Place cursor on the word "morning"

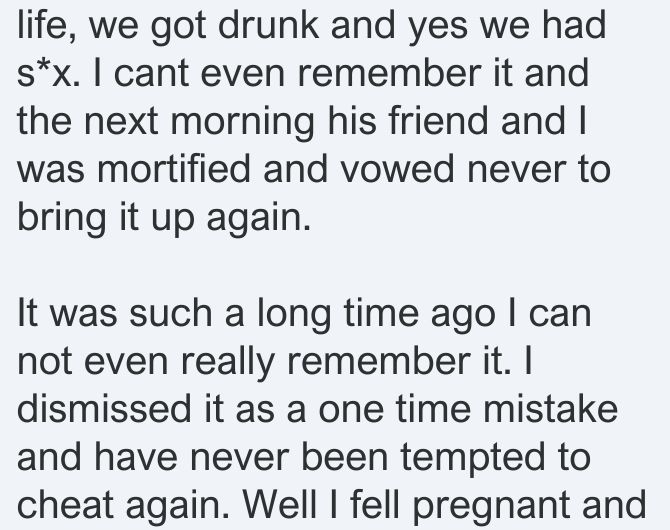pyautogui.click(x=243, y=124)
